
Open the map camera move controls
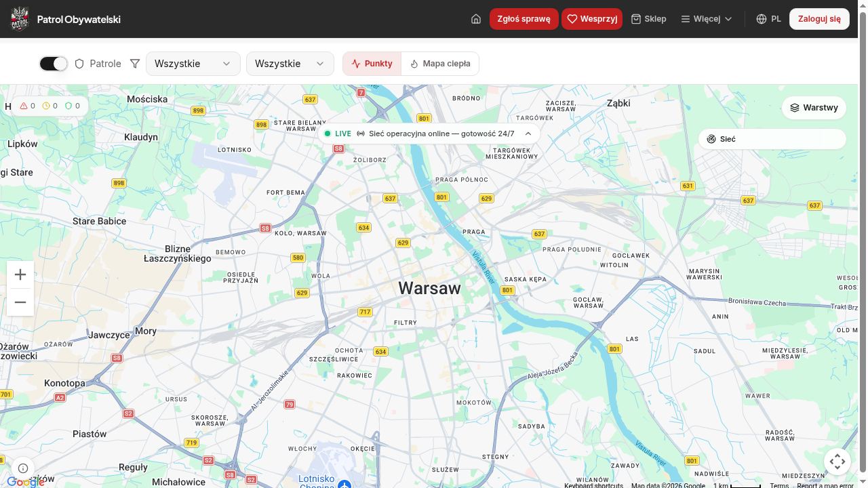coord(837,462)
